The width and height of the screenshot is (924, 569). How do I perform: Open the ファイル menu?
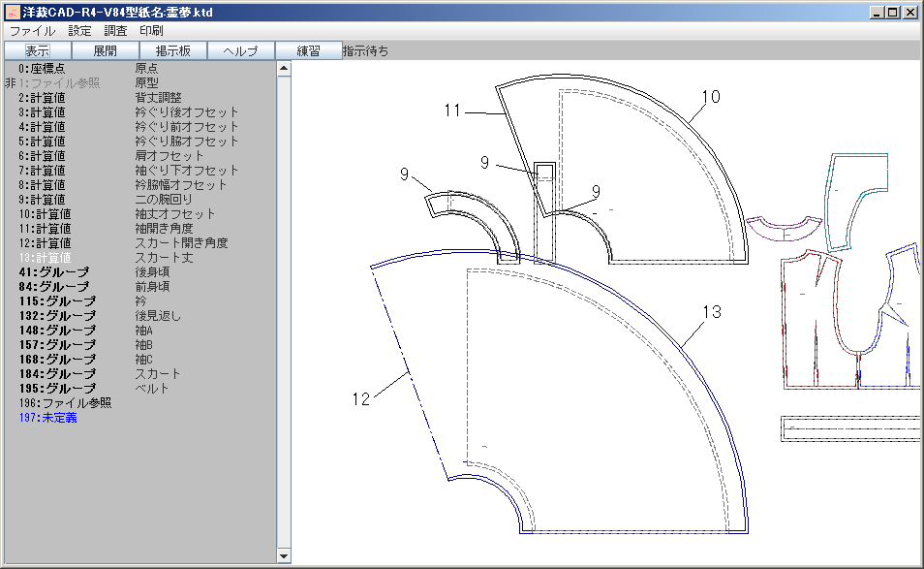32,31
